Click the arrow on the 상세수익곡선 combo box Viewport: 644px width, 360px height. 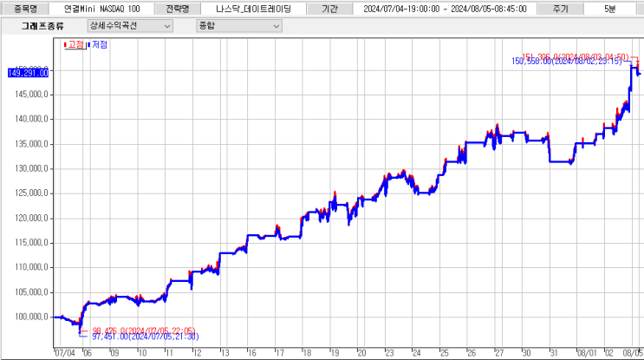coord(167,26)
